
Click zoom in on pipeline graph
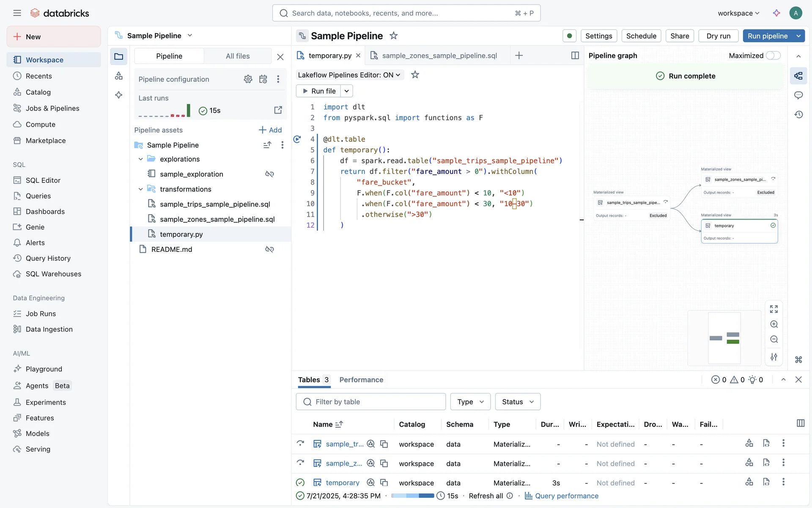(774, 324)
